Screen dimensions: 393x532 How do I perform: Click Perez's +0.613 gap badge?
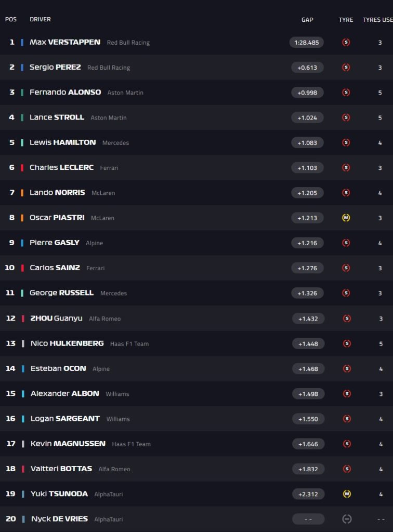coord(307,68)
